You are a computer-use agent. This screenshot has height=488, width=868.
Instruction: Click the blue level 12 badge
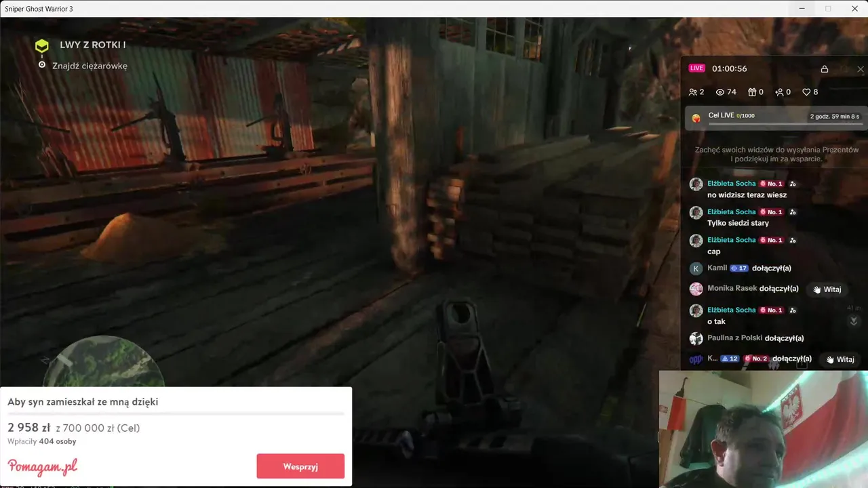click(x=730, y=359)
